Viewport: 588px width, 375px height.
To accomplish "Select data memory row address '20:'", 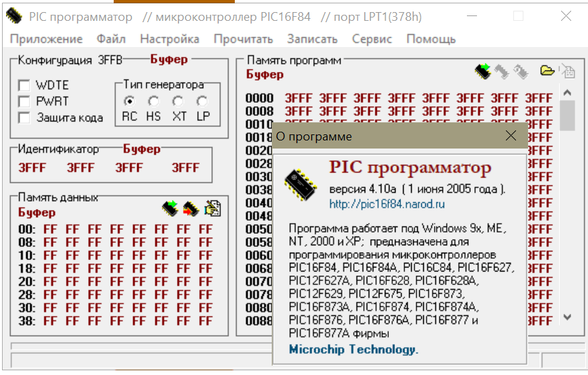I will click(27, 282).
